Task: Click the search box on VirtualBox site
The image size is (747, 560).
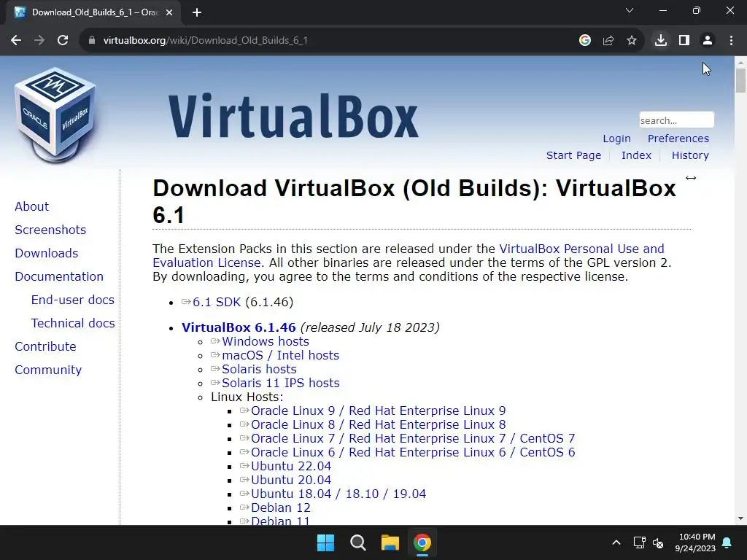Action: (676, 120)
